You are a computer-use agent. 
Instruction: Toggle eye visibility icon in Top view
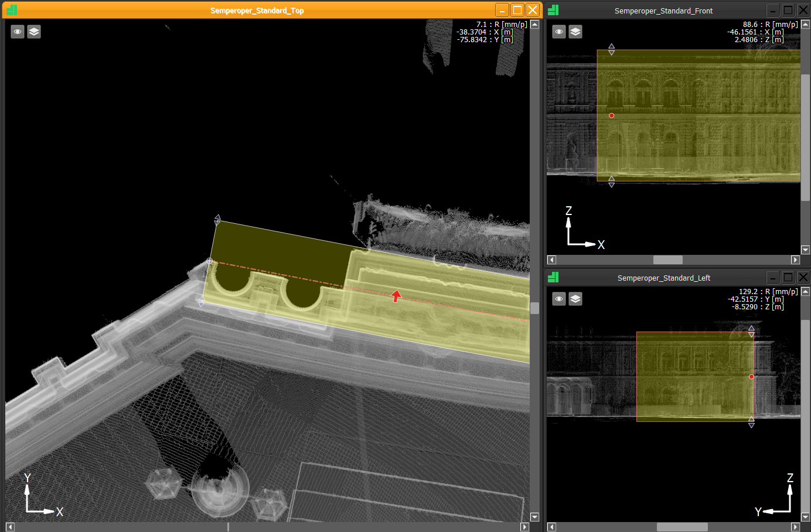click(x=18, y=32)
